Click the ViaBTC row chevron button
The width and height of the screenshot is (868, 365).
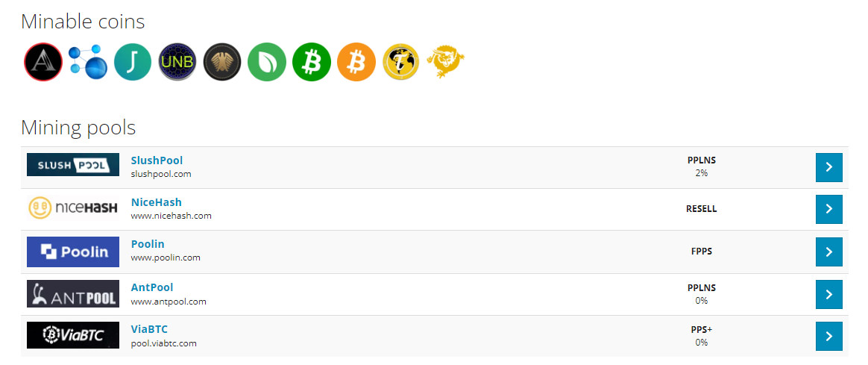(828, 336)
